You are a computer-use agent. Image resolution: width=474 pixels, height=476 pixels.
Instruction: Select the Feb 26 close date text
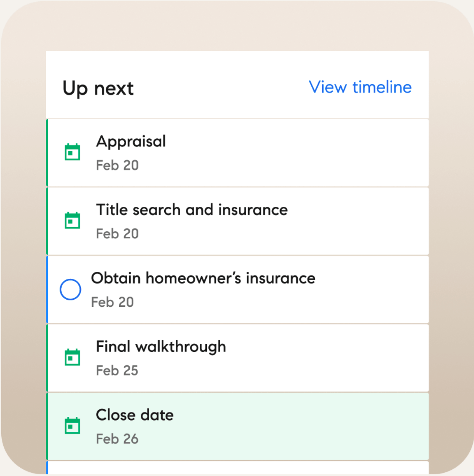coord(117,439)
